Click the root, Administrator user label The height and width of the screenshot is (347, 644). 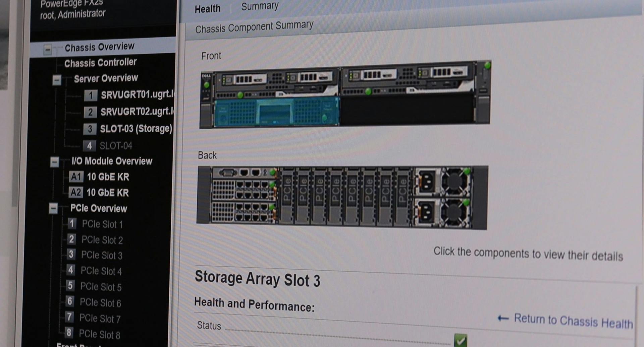(x=73, y=14)
